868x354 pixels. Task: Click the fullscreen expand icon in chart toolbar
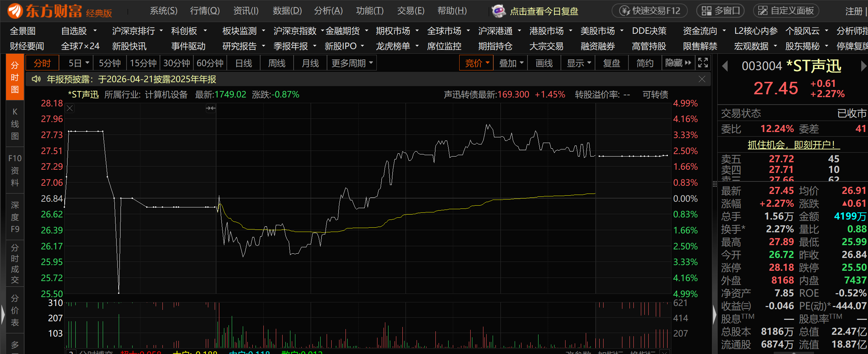click(703, 63)
